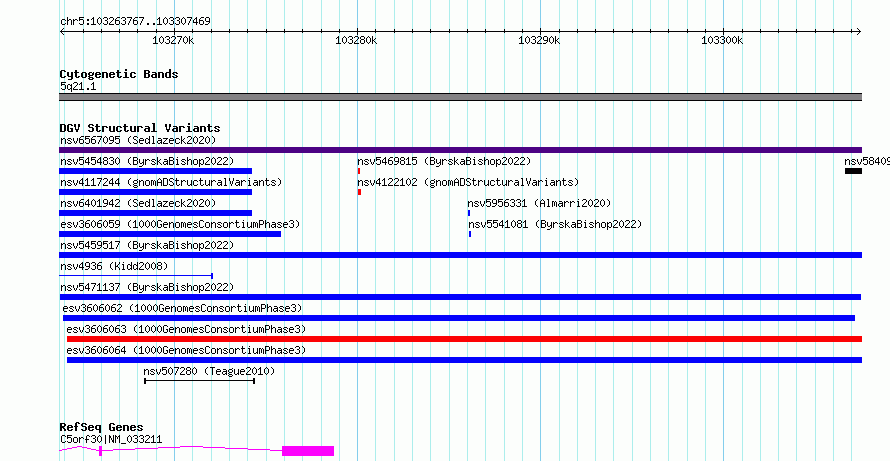Click the 5q21.1 band label
890x461 pixels.
tap(78, 87)
